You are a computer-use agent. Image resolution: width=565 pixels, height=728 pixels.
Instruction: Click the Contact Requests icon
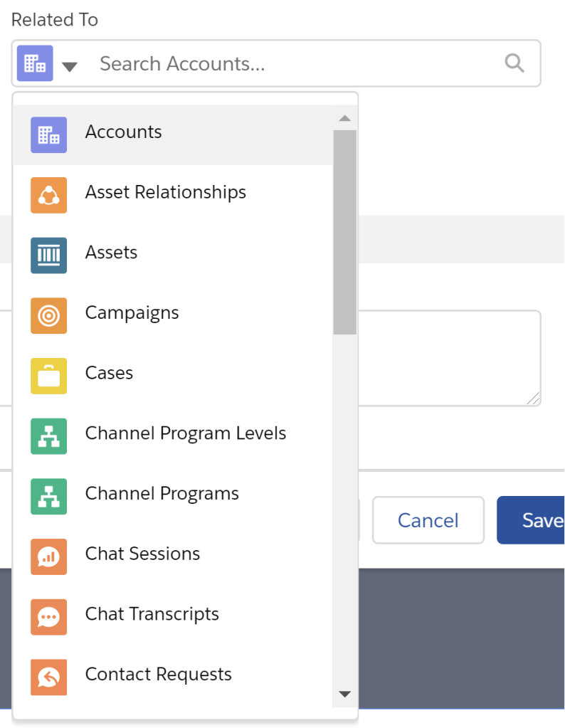(x=48, y=677)
